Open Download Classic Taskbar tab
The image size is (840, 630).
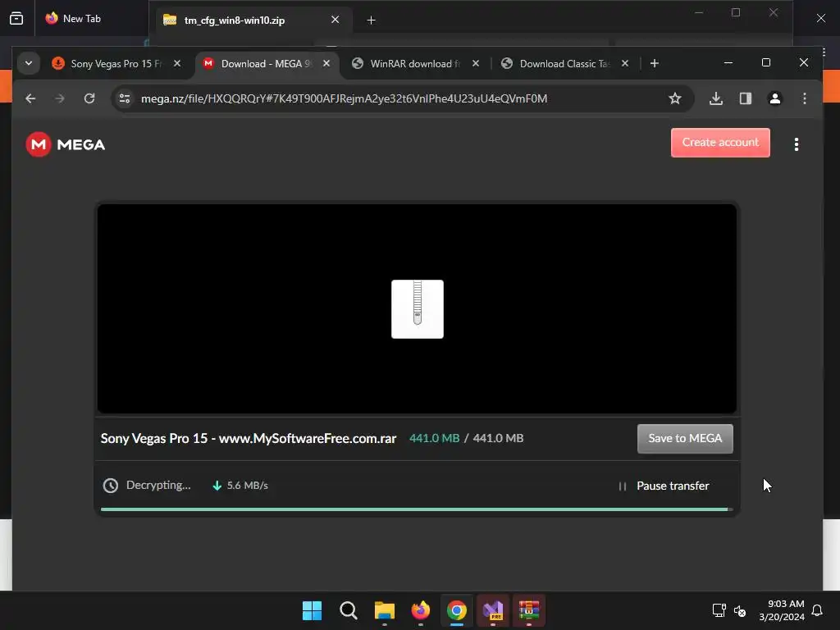(564, 64)
